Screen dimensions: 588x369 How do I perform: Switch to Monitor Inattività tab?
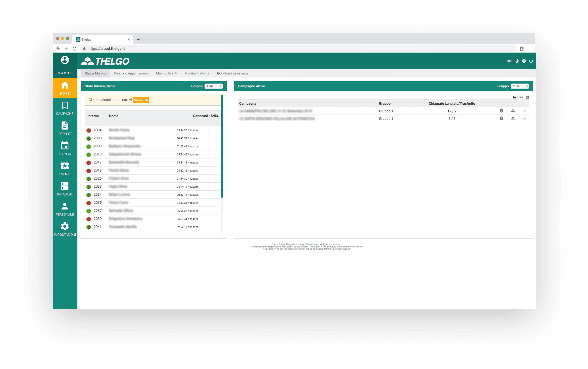coord(197,73)
